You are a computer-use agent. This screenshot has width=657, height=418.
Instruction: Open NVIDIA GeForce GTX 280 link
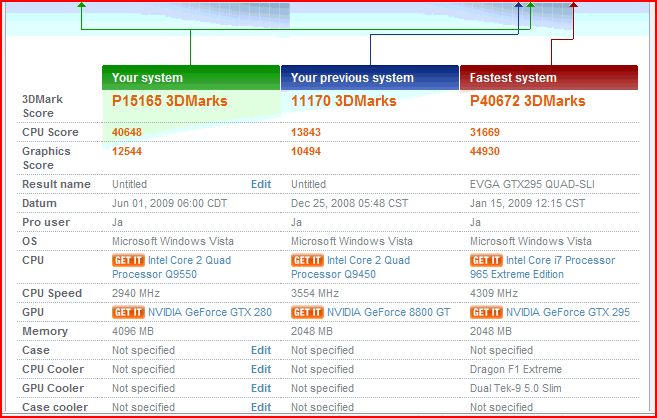tap(210, 312)
